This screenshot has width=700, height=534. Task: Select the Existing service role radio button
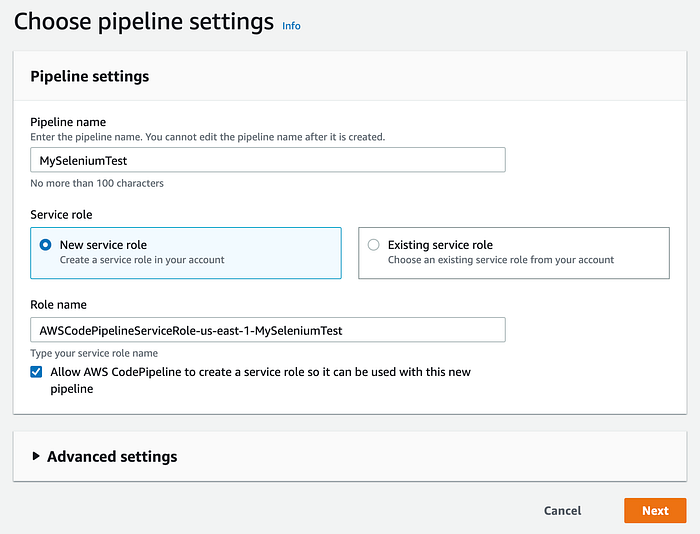click(374, 244)
